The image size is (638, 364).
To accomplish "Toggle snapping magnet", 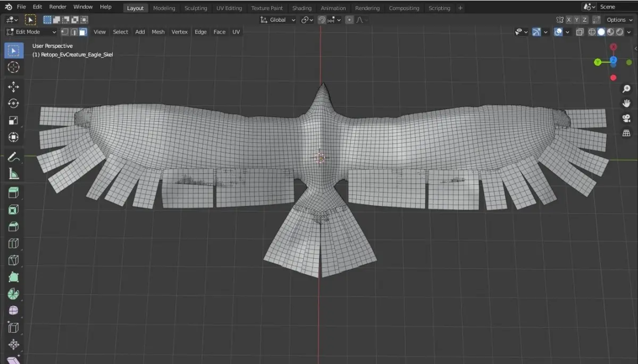I will coord(322,20).
